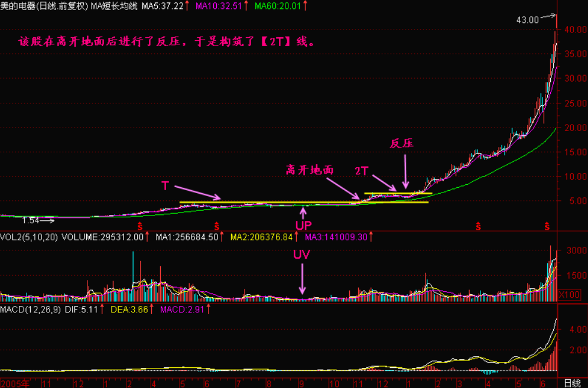Click the 1.54 low price marker
Image resolution: width=588 pixels, height=388 pixels.
[x=32, y=220]
